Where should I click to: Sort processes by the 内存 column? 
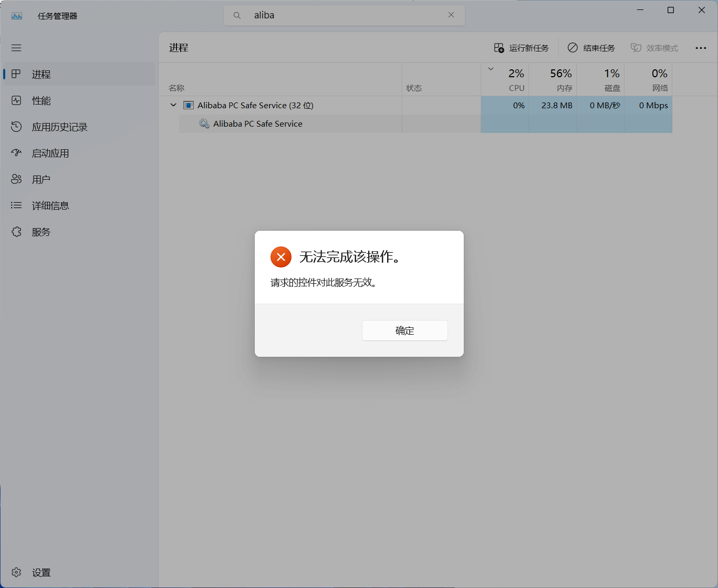[553, 79]
